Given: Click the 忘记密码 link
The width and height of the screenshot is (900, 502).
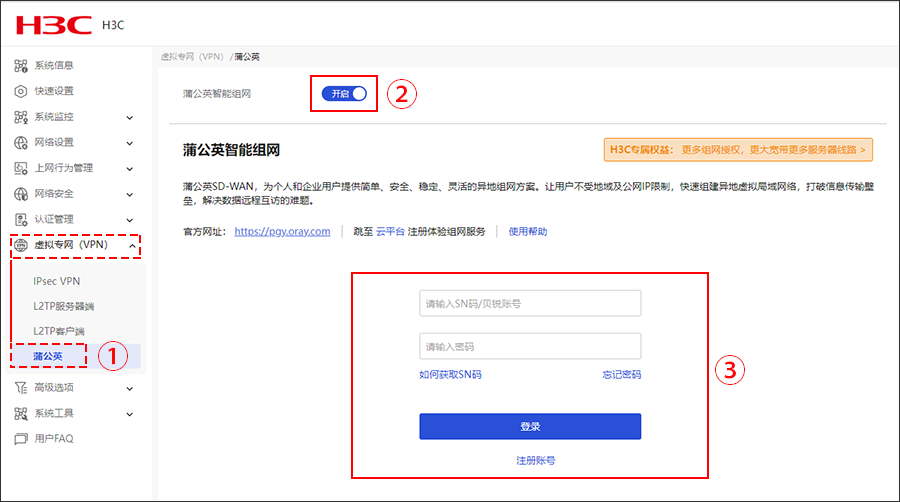Looking at the screenshot, I should 622,375.
